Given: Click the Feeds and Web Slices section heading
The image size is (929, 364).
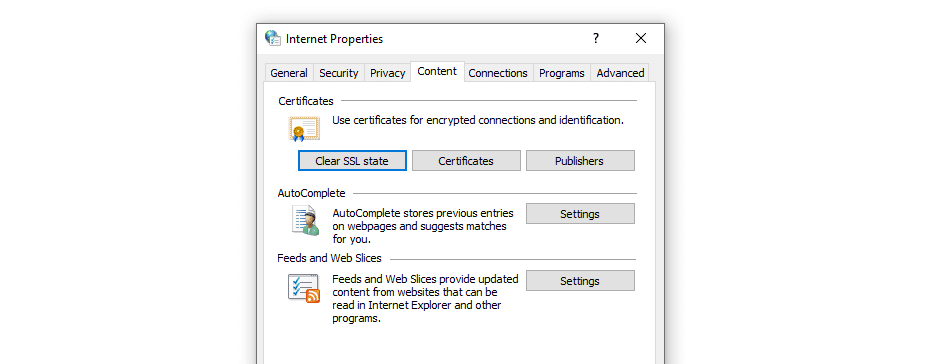Looking at the screenshot, I should pyautogui.click(x=329, y=258).
